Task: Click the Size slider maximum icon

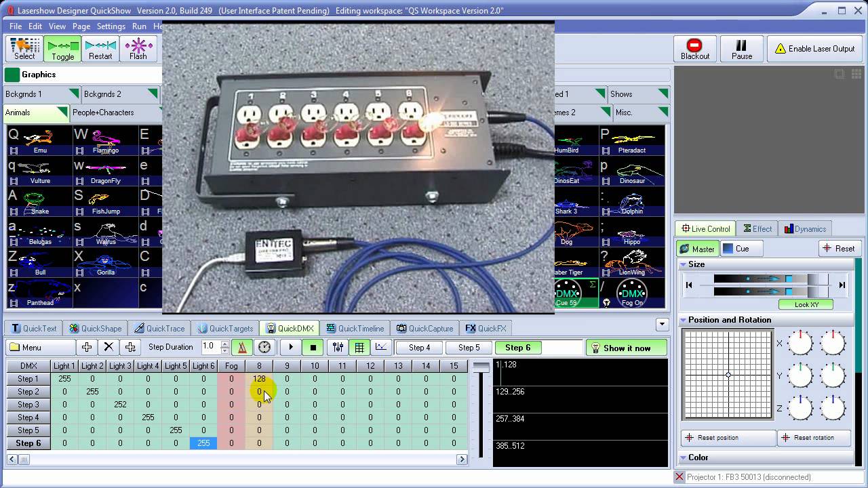Action: tap(842, 285)
